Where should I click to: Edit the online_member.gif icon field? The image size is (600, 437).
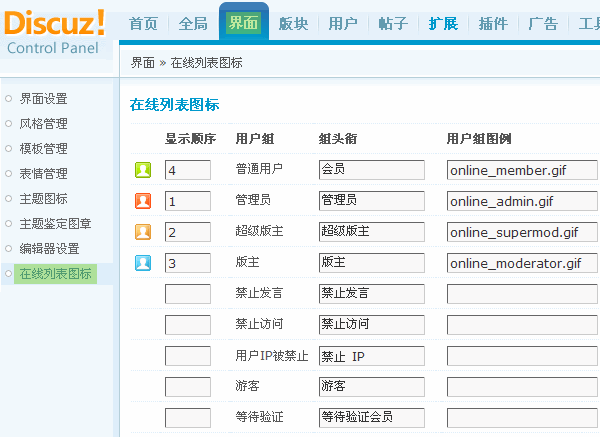522,170
